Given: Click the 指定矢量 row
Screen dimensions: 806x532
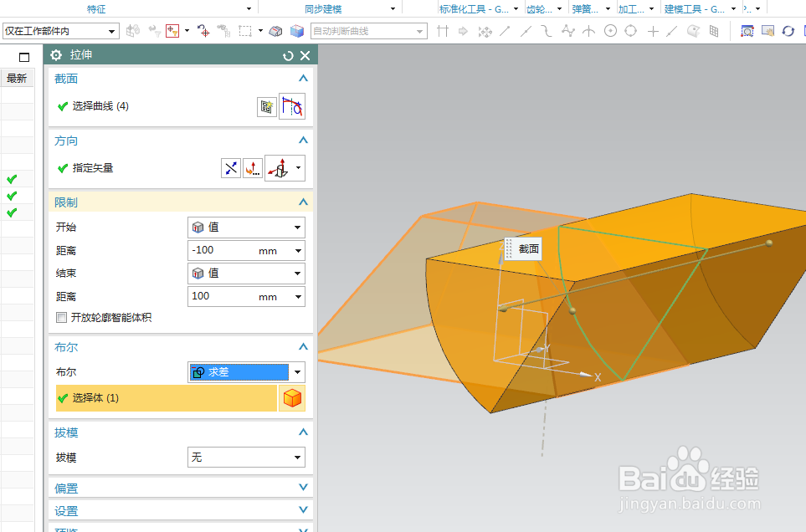Looking at the screenshot, I should coord(136,168).
